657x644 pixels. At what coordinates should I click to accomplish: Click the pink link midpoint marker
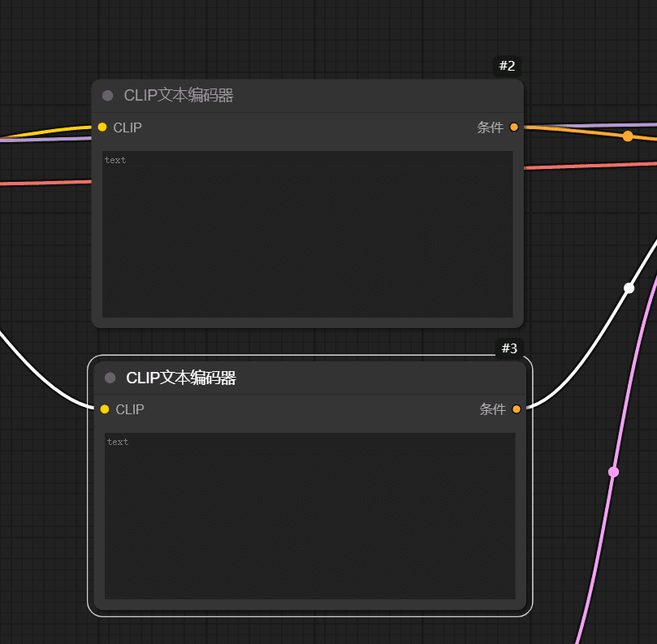(x=613, y=472)
